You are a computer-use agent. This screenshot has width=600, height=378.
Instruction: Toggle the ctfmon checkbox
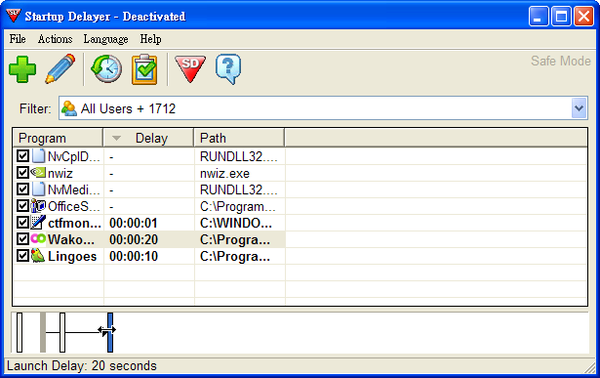click(x=23, y=222)
